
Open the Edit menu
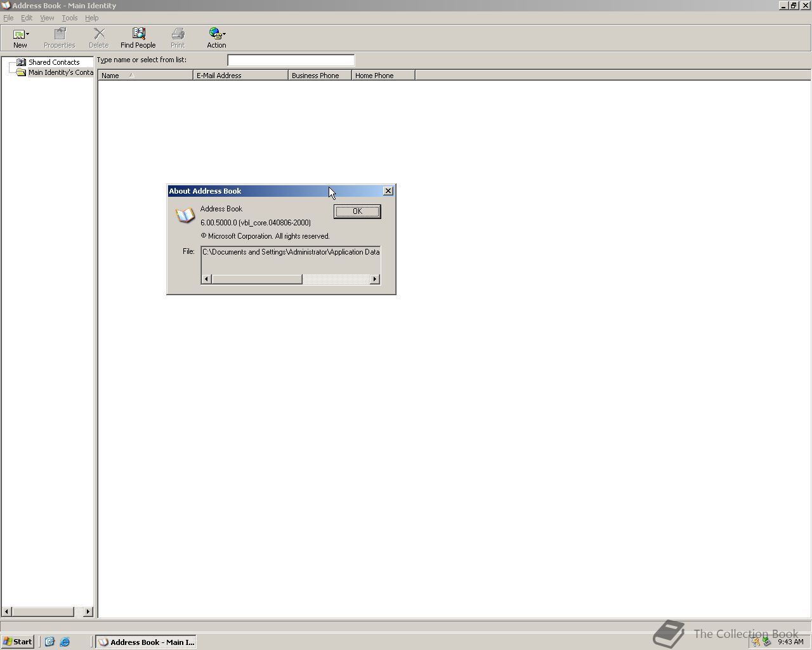click(27, 18)
